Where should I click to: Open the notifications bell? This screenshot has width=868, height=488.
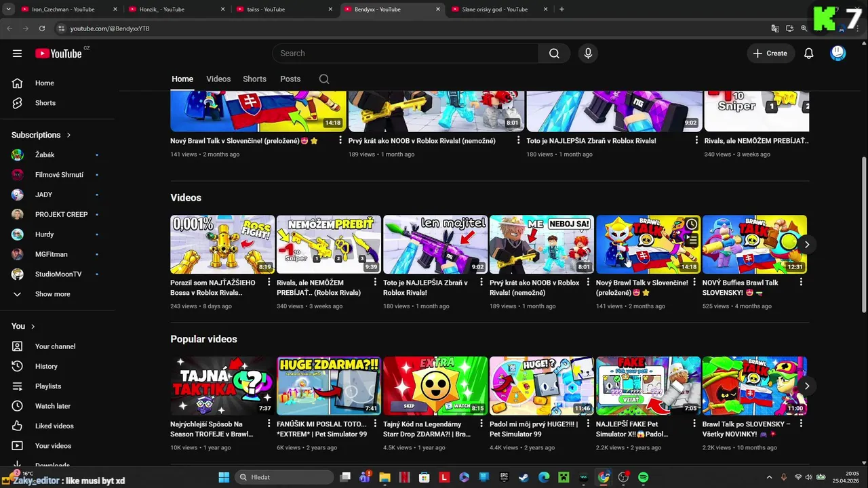coord(808,54)
